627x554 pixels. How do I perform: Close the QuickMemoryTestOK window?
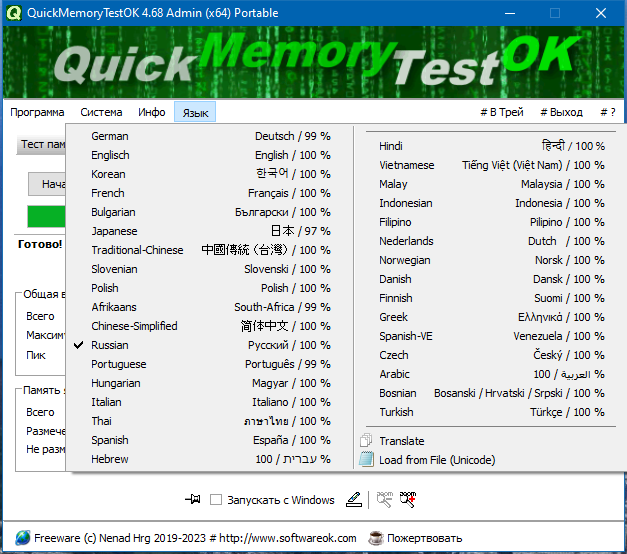click(601, 13)
